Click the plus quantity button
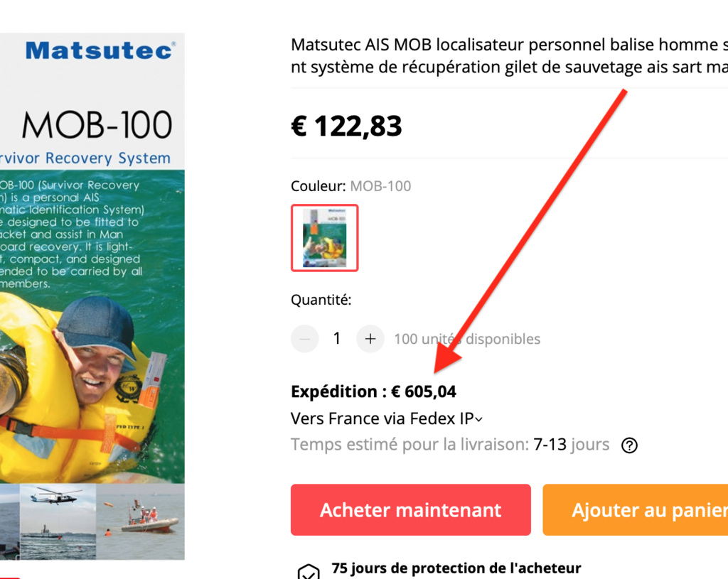This screenshot has height=579, width=728. pyautogui.click(x=370, y=339)
